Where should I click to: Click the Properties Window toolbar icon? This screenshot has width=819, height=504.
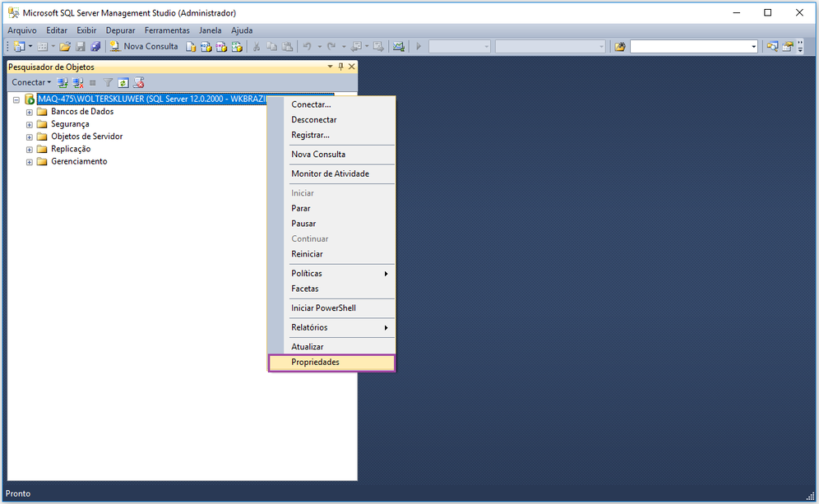click(788, 47)
